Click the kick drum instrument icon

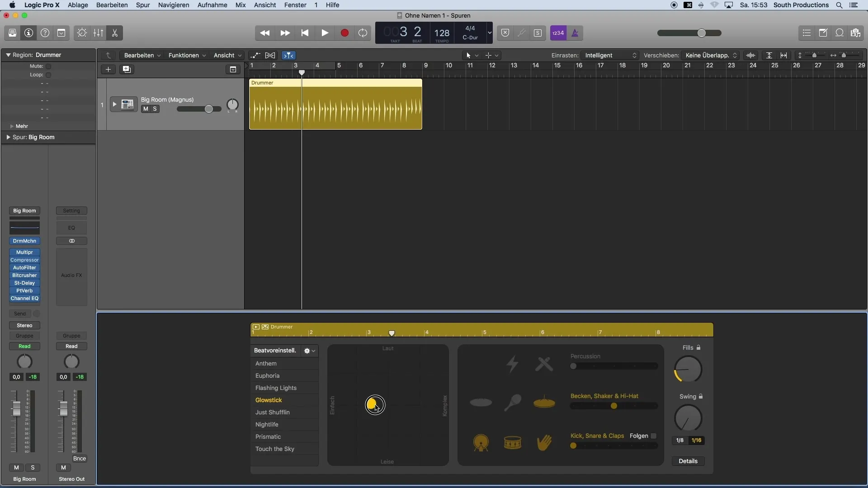click(481, 442)
